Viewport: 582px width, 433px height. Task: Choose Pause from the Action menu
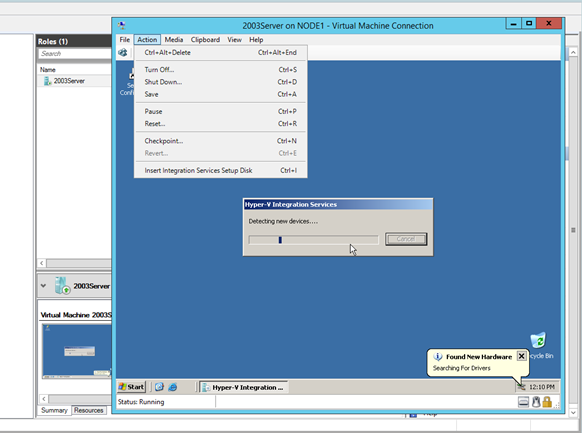tap(220, 111)
